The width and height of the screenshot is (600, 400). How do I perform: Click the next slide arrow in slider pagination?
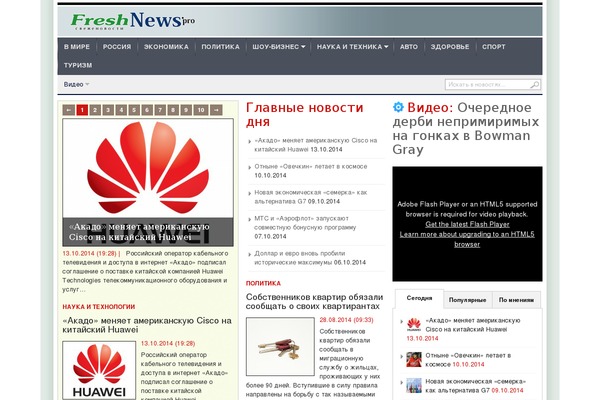216,110
